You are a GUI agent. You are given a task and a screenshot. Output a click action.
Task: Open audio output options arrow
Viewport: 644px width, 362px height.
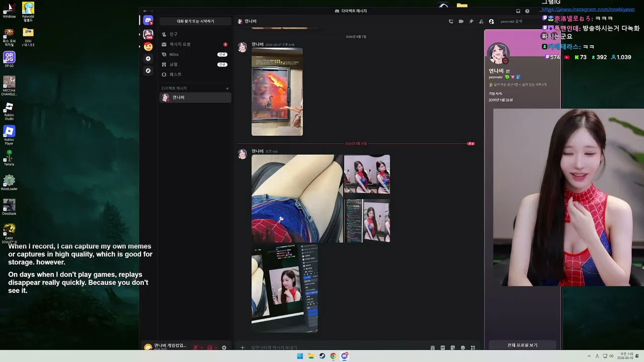[x=216, y=347]
